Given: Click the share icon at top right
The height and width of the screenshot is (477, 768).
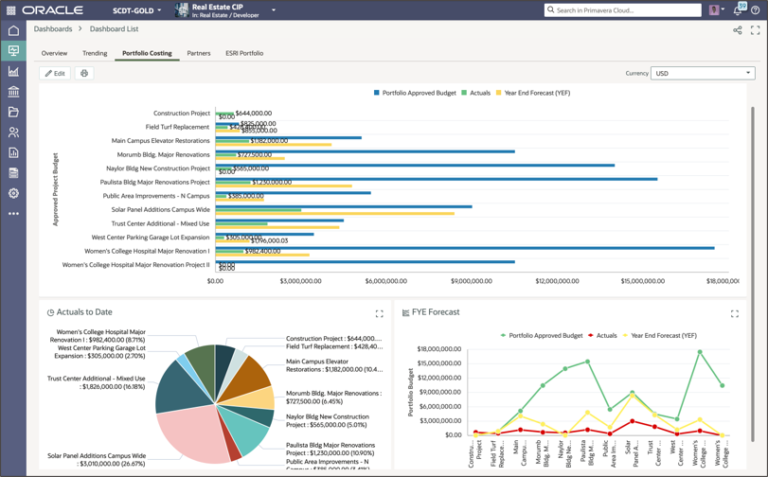Looking at the screenshot, I should pos(737,30).
